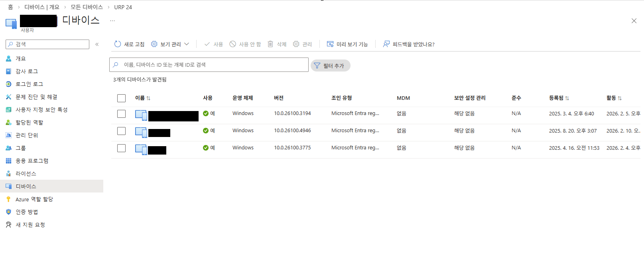This screenshot has height=260, width=644.
Task: Go to 디바이스 | 개요 breadcrumb
Action: point(42,7)
